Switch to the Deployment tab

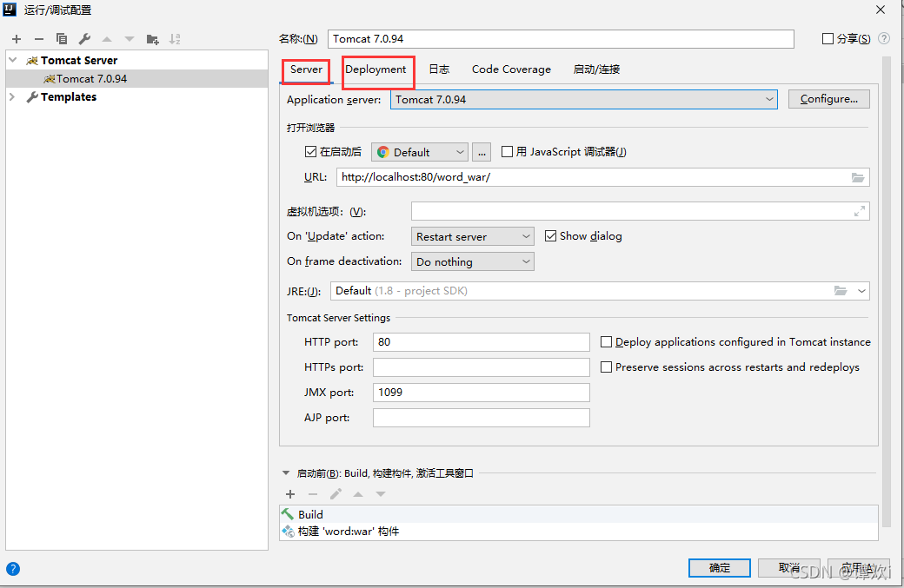376,69
